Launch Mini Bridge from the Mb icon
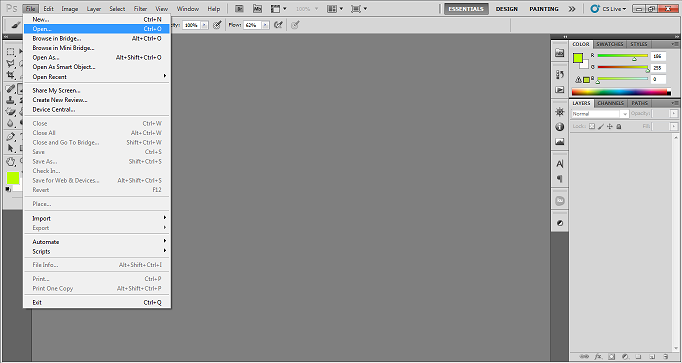Viewport: 682px width, 363px height. [x=257, y=8]
